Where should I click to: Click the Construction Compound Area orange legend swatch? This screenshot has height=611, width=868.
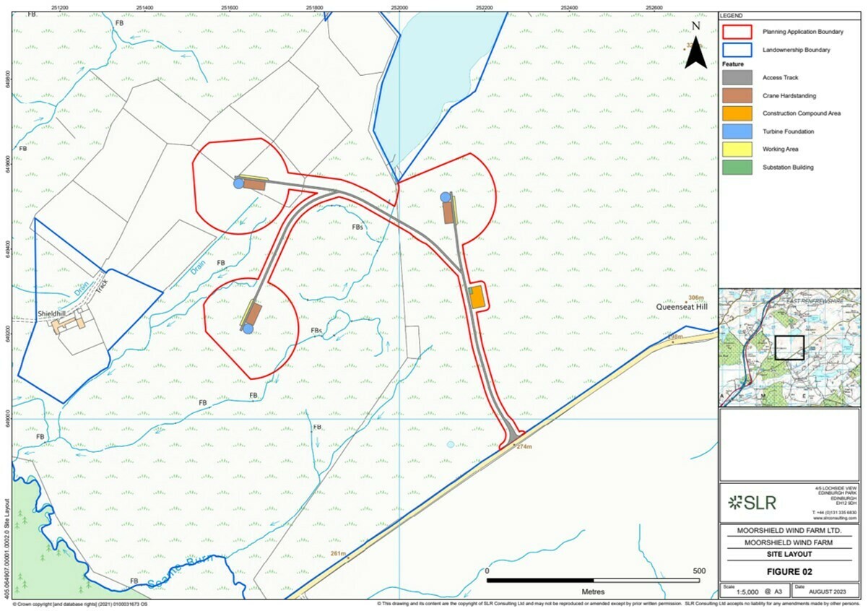point(737,113)
